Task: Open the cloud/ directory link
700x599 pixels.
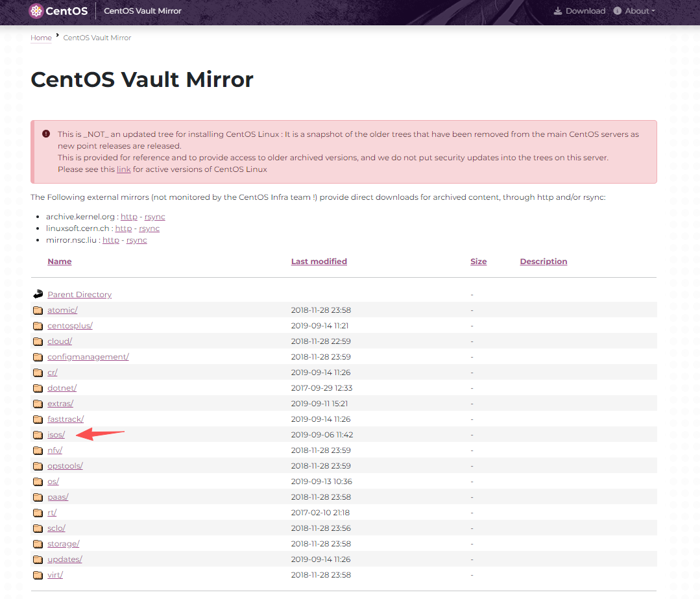Action: pos(60,341)
